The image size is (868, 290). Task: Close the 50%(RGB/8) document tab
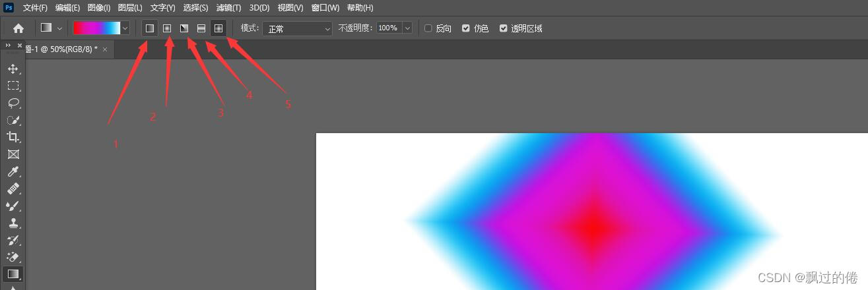[105, 49]
